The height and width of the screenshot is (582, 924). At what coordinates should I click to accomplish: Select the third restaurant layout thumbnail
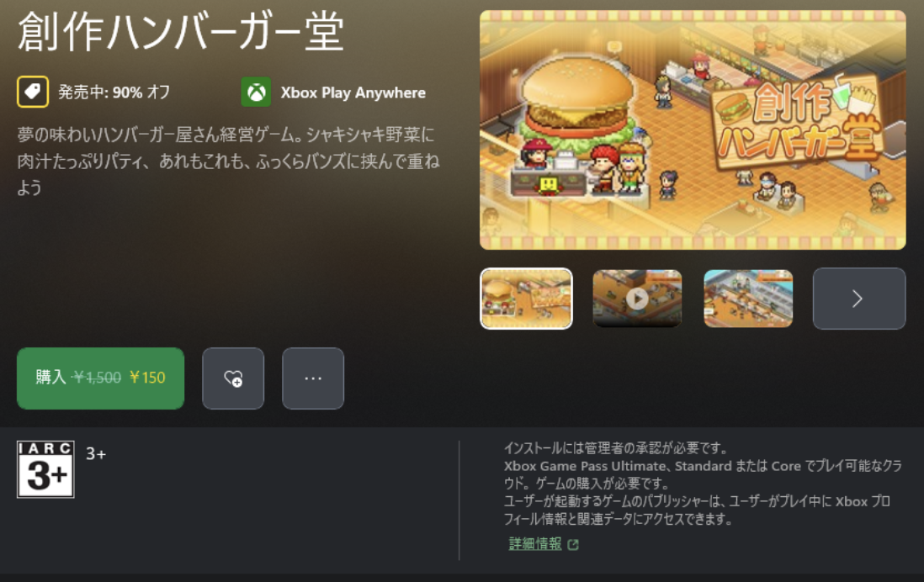point(748,299)
